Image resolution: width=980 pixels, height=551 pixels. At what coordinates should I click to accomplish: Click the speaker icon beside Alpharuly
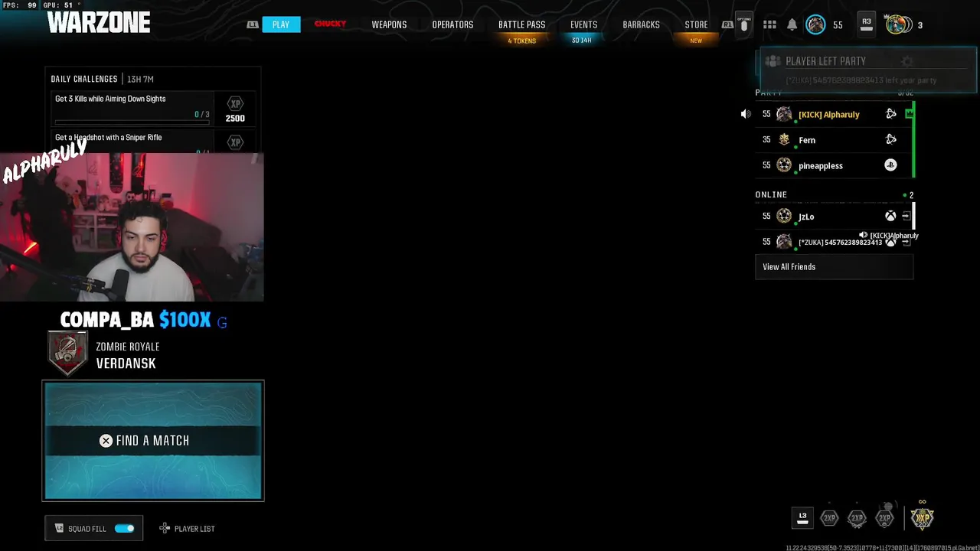[x=746, y=114]
